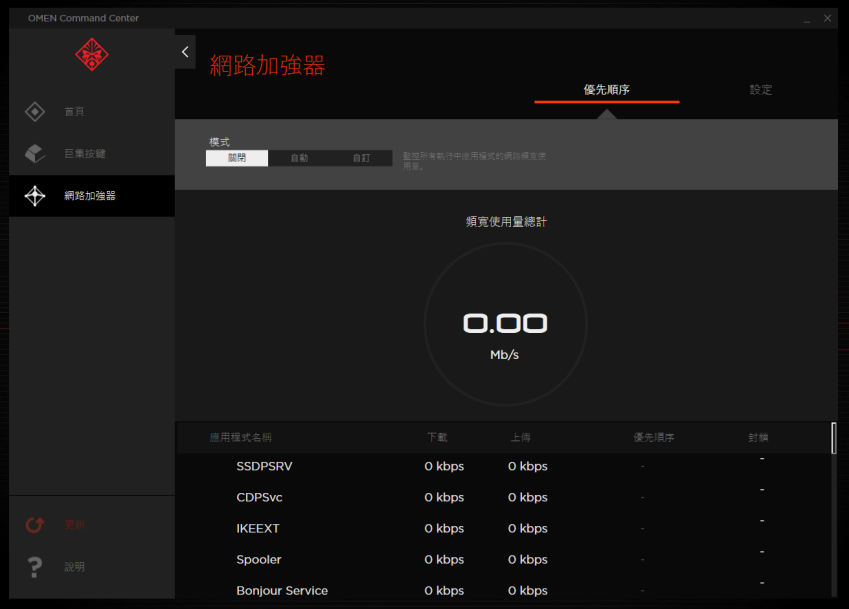Image resolution: width=849 pixels, height=609 pixels.
Task: Select the CDPSvc row name
Action: (259, 497)
